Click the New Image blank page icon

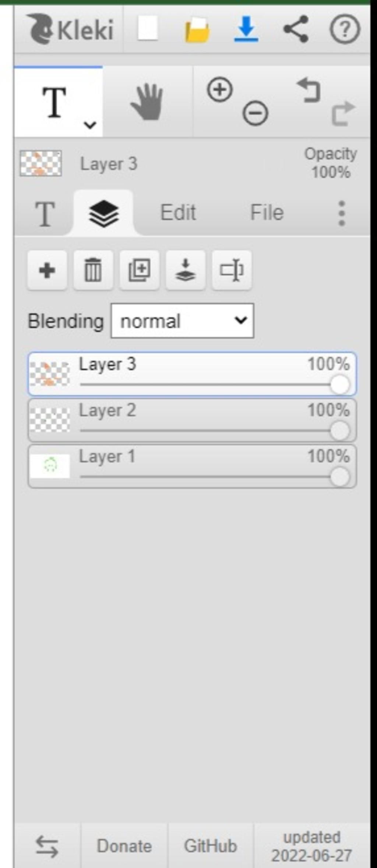(x=148, y=28)
